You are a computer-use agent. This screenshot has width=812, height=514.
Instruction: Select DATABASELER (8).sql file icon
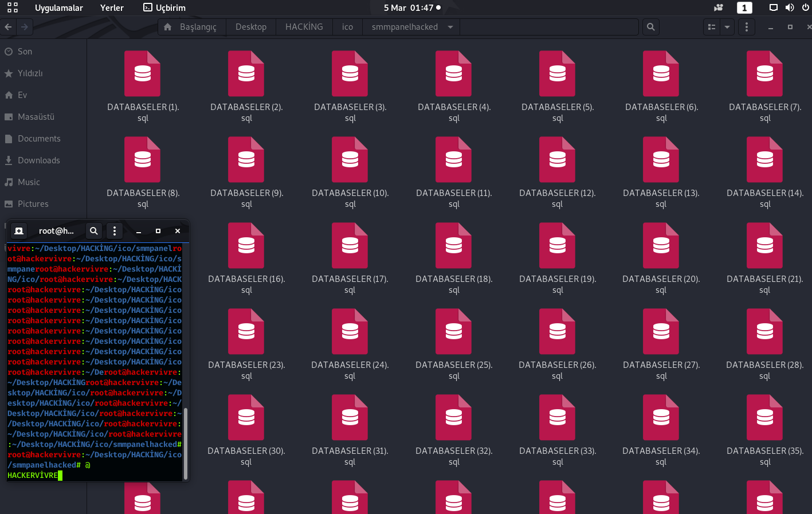click(x=143, y=159)
